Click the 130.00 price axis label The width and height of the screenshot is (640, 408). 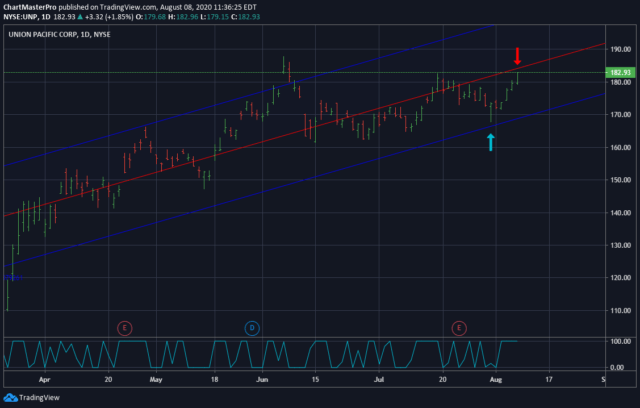pos(620,245)
